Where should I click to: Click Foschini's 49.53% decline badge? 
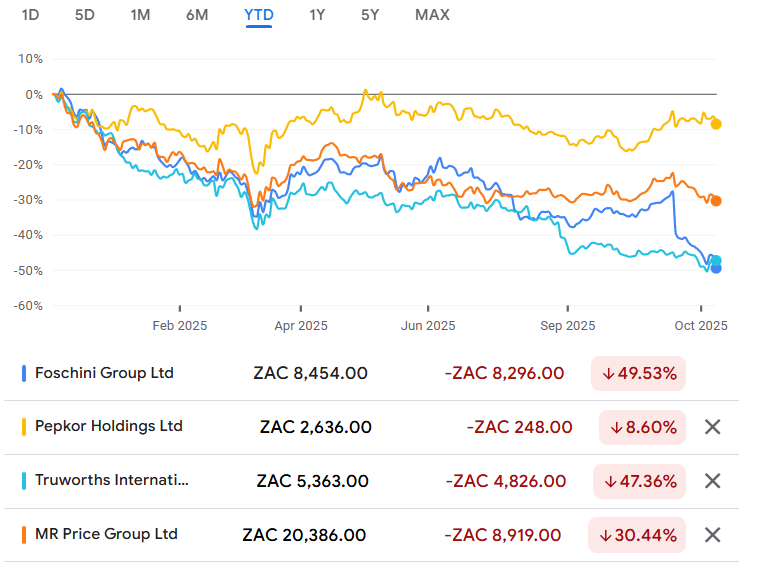coord(638,373)
